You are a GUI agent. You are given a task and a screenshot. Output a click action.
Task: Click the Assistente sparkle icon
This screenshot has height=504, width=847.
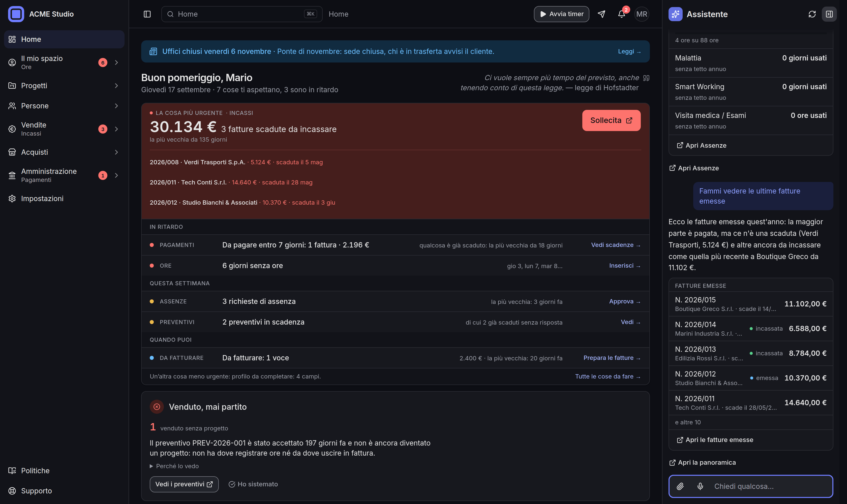click(x=675, y=14)
